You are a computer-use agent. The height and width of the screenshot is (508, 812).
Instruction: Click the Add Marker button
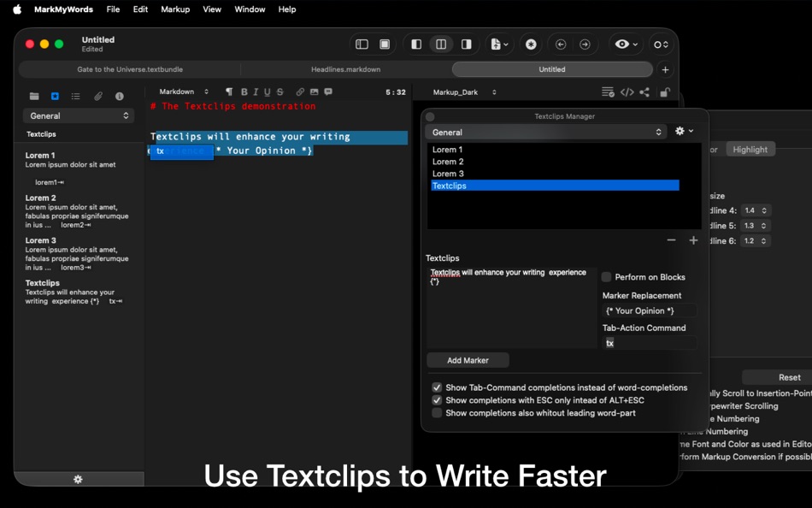pos(468,360)
